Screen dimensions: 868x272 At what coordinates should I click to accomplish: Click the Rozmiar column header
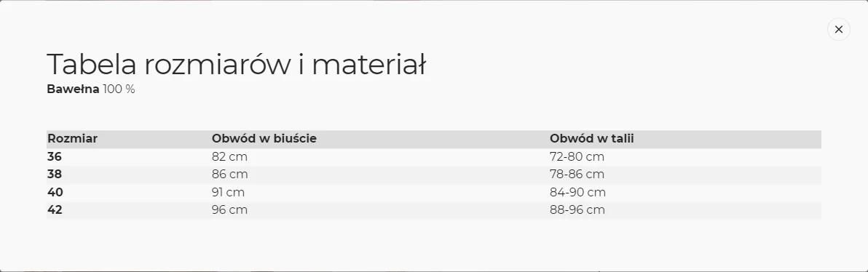point(73,139)
